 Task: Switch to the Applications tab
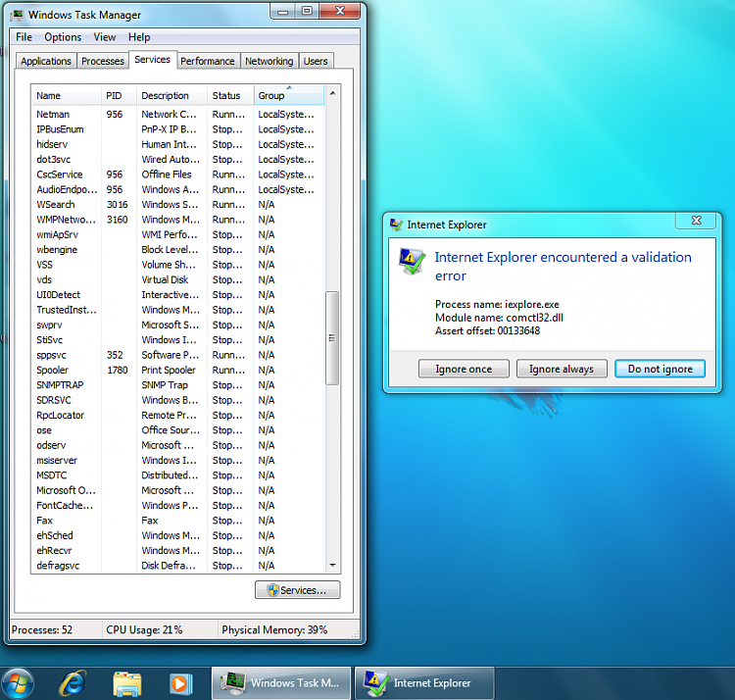pyautogui.click(x=46, y=61)
